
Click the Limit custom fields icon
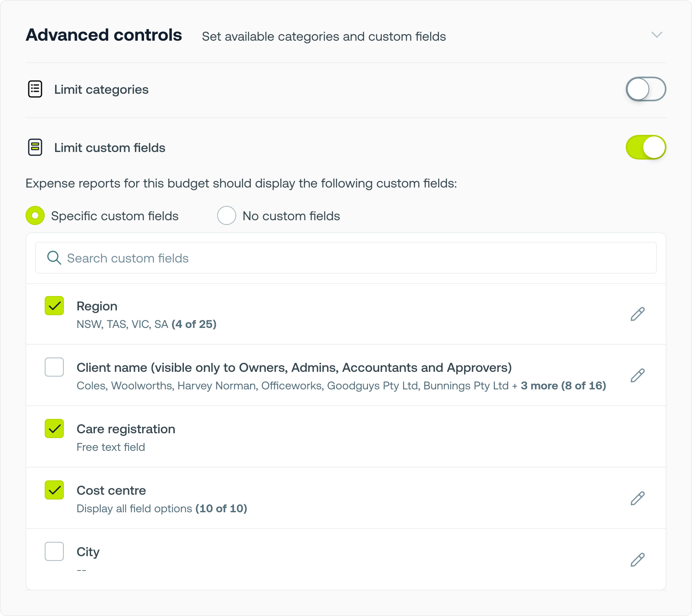(x=35, y=147)
